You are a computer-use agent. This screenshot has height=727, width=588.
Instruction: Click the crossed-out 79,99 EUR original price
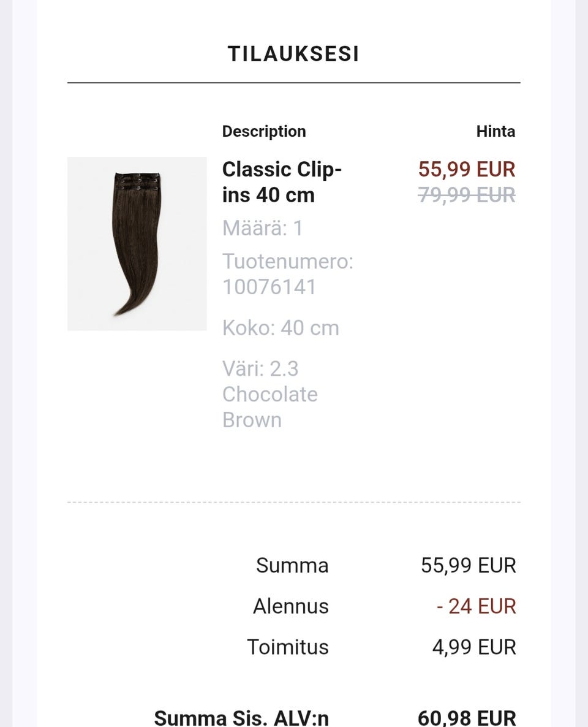click(467, 196)
